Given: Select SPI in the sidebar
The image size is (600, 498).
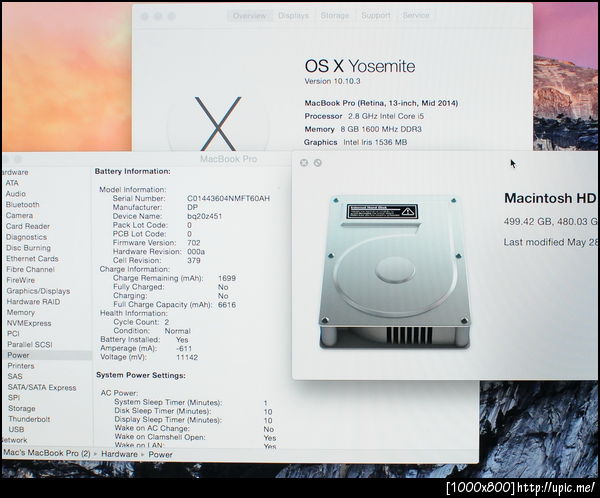Looking at the screenshot, I should point(14,398).
